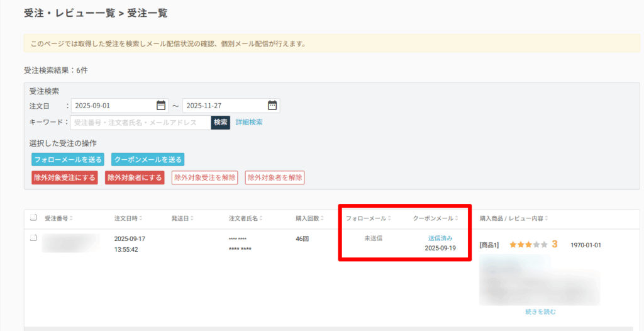Sort by フォローメール column arrows
Image resolution: width=644 pixels, height=331 pixels.
click(x=389, y=218)
